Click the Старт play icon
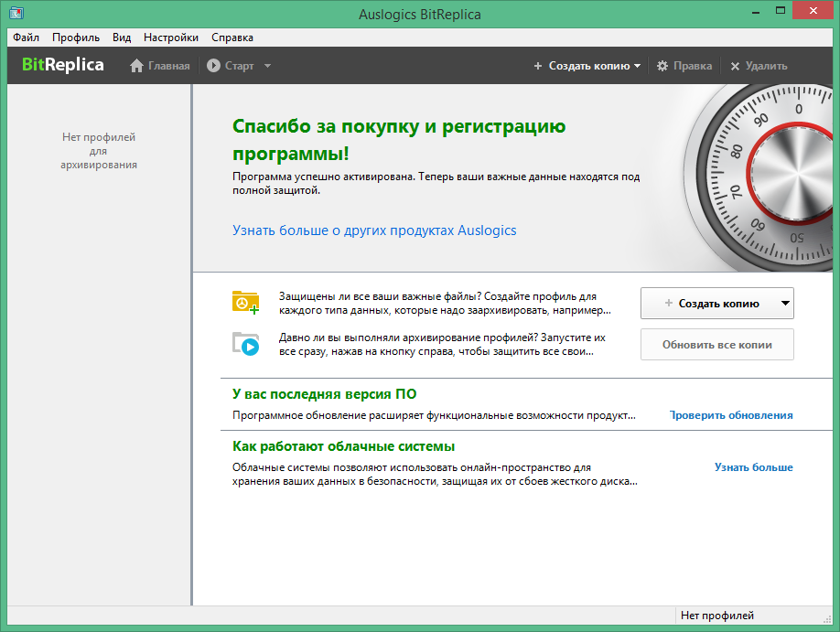Viewport: 840px width, 632px height. pyautogui.click(x=213, y=66)
